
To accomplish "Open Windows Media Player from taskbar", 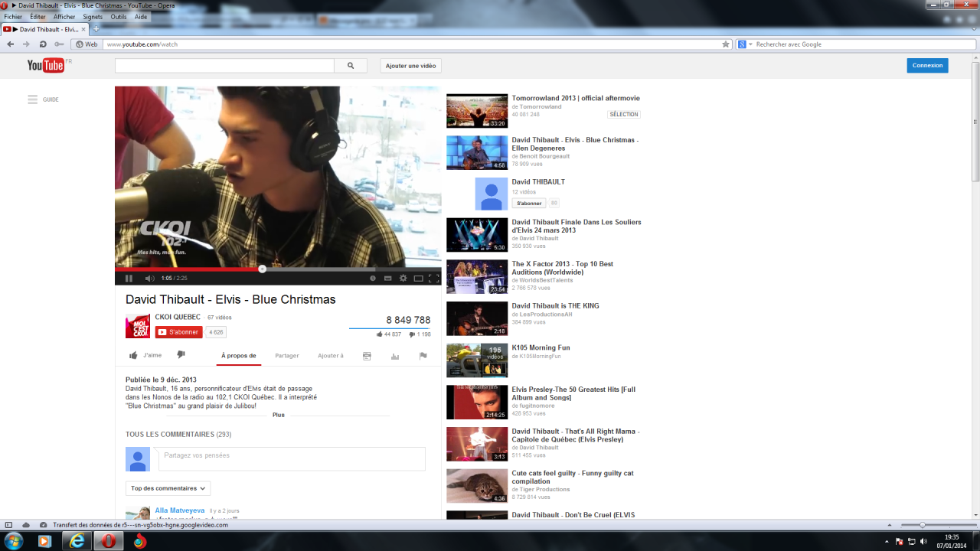I will tap(44, 542).
